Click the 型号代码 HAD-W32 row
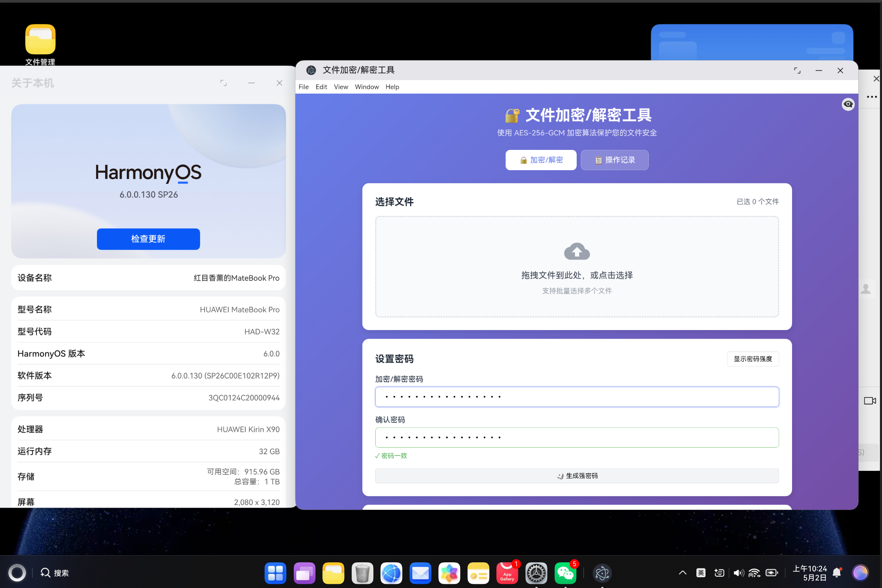882x588 pixels. click(x=148, y=332)
